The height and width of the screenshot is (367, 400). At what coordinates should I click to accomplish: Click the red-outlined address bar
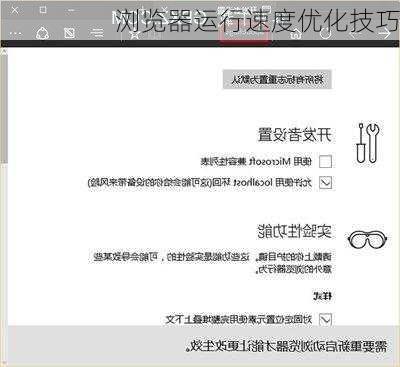244,34
